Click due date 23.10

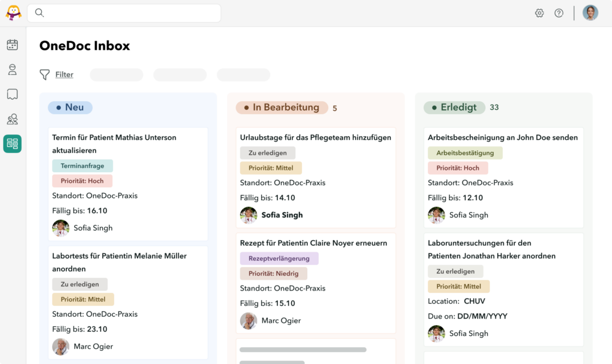(x=97, y=329)
